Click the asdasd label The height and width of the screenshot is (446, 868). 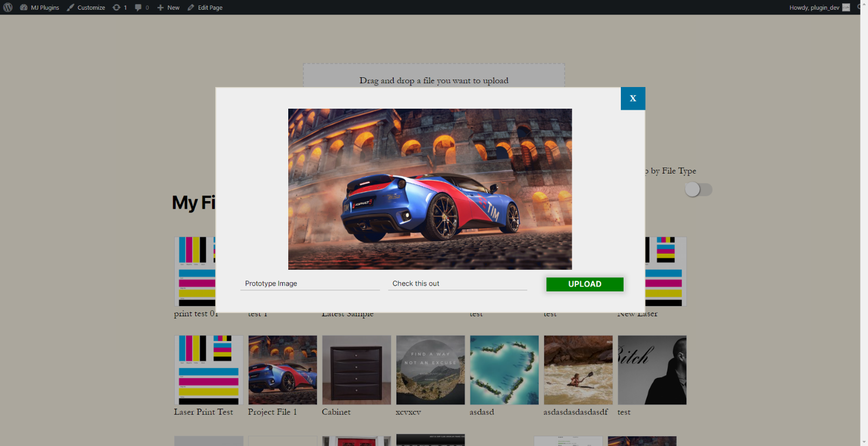482,412
